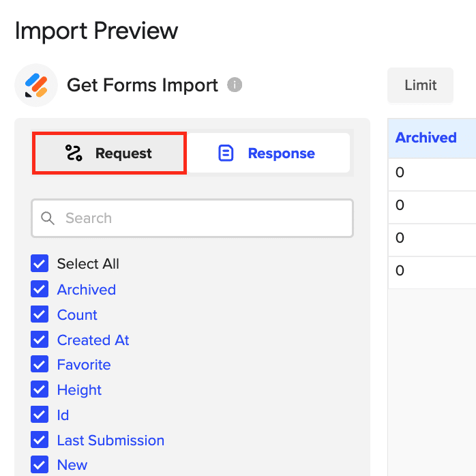
Task: Click the Jotform app logo icon
Action: pyautogui.click(x=36, y=85)
